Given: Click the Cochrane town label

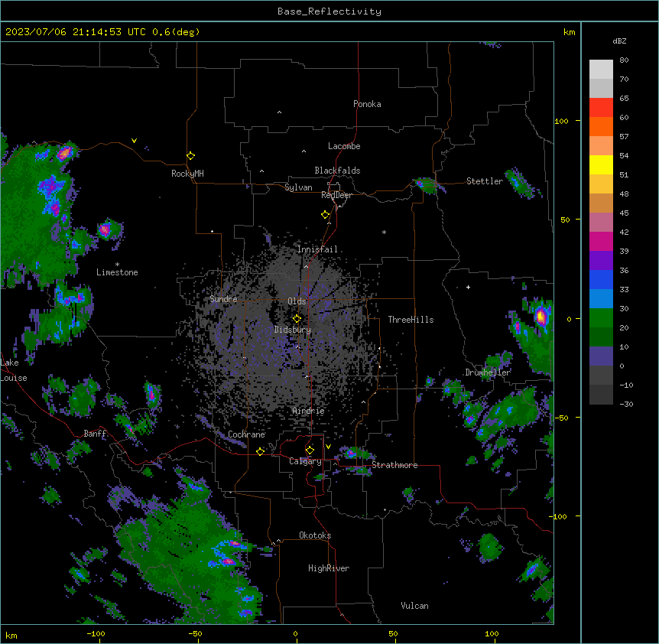Looking at the screenshot, I should click(246, 434).
